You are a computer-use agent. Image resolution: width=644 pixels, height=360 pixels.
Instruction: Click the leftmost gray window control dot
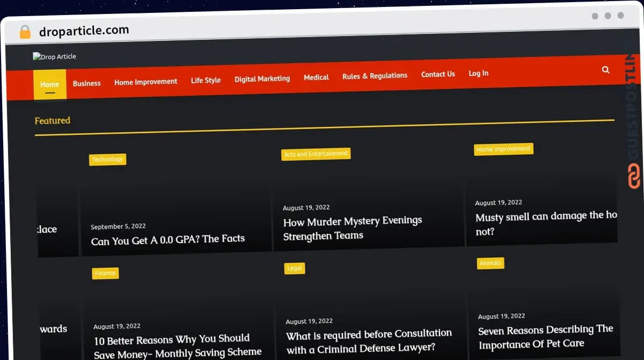595,16
